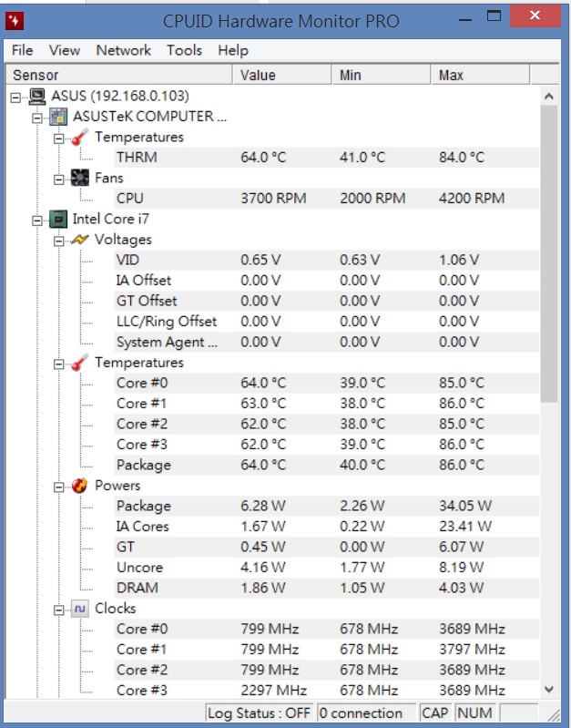Collapse the ASUS (192.168.0.103) node

coord(15,97)
